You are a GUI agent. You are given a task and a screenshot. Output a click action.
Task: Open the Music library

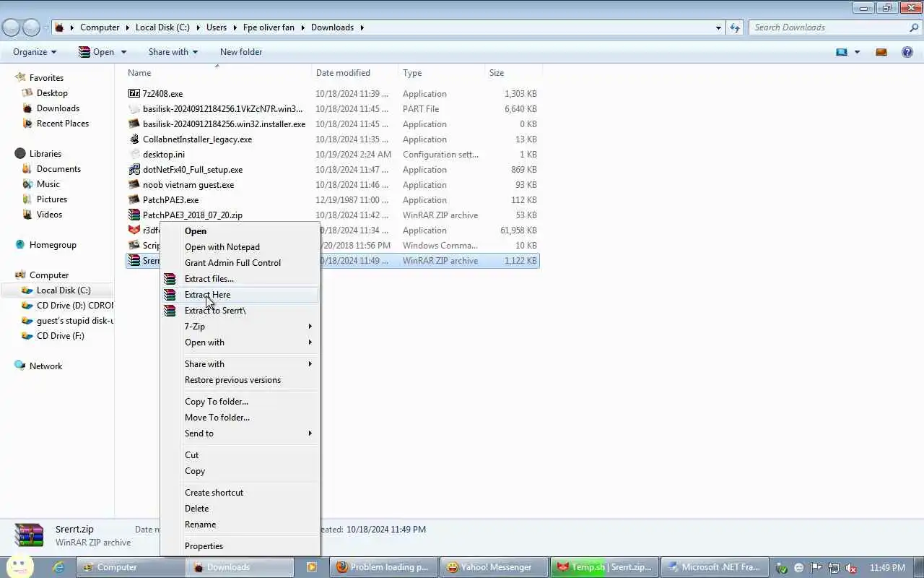click(x=48, y=184)
